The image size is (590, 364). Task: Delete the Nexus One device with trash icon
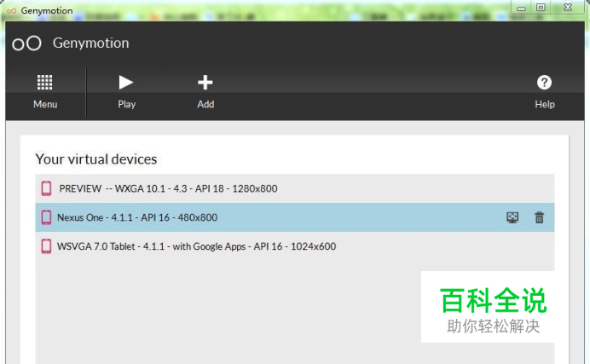pyautogui.click(x=539, y=217)
